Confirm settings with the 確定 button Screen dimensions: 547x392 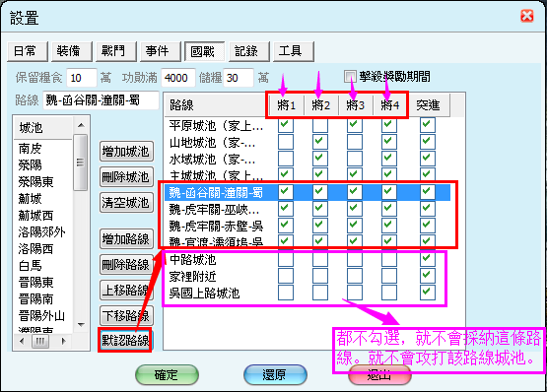tap(167, 375)
